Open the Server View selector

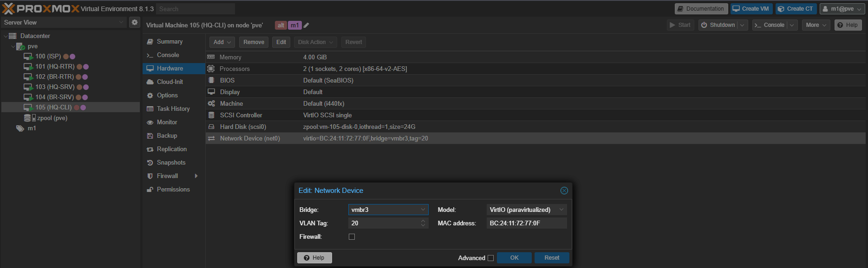64,22
